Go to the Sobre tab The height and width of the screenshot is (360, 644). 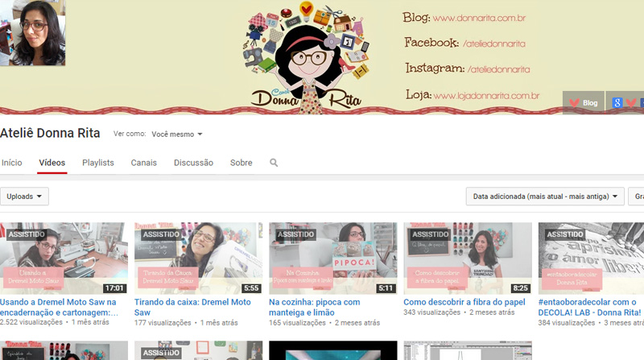pyautogui.click(x=241, y=163)
